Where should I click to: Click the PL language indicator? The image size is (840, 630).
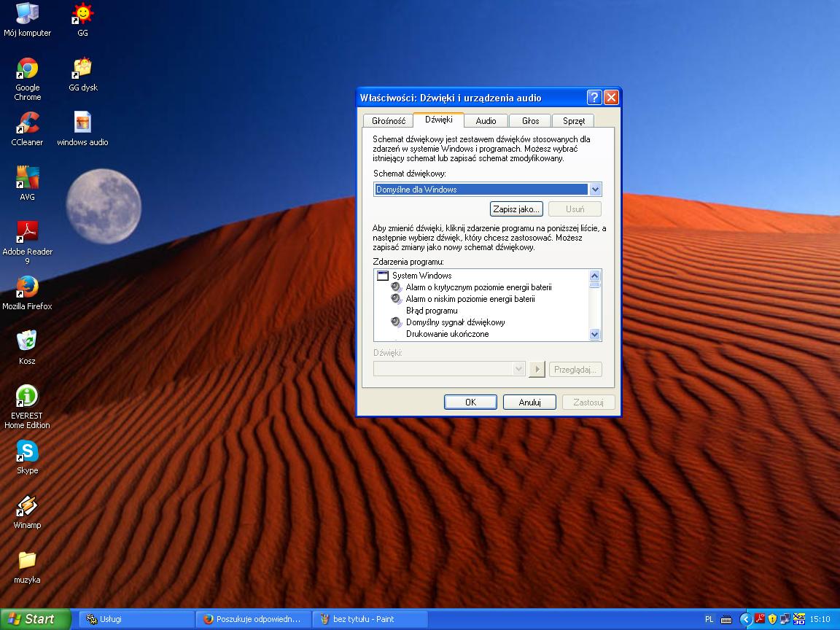pyautogui.click(x=709, y=619)
